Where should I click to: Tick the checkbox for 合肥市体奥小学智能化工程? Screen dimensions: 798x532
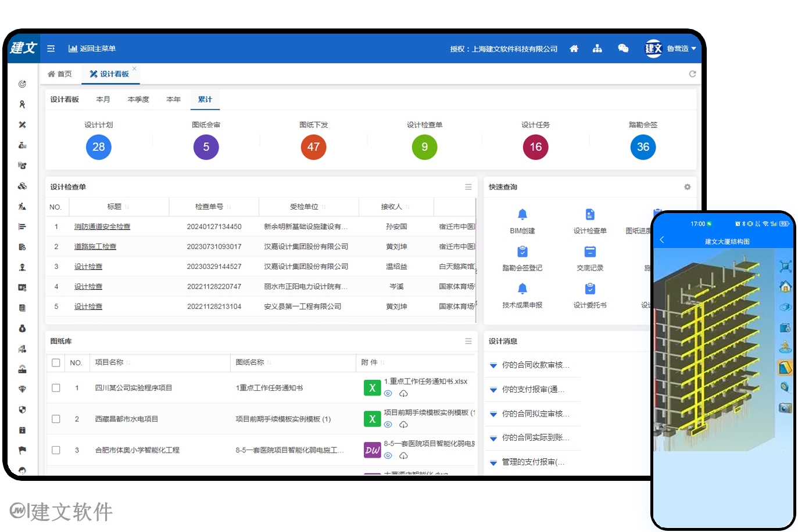click(56, 450)
